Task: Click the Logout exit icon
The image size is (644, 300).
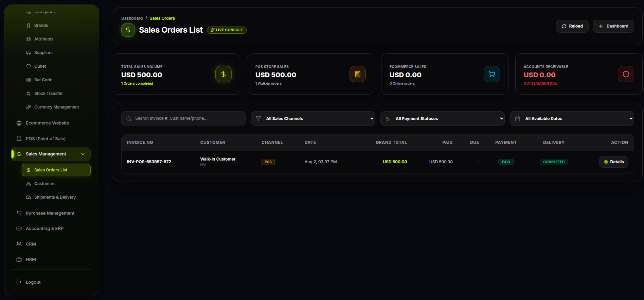Action: [19, 282]
